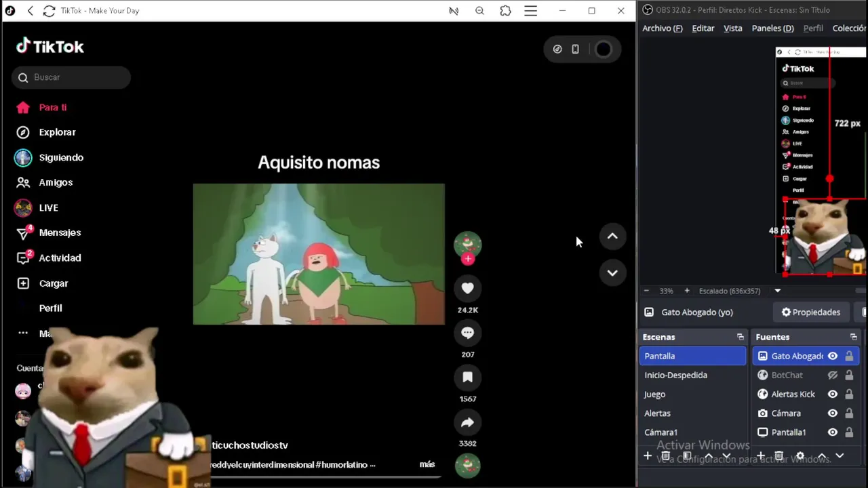Open Propiedades for selected source

810,312
